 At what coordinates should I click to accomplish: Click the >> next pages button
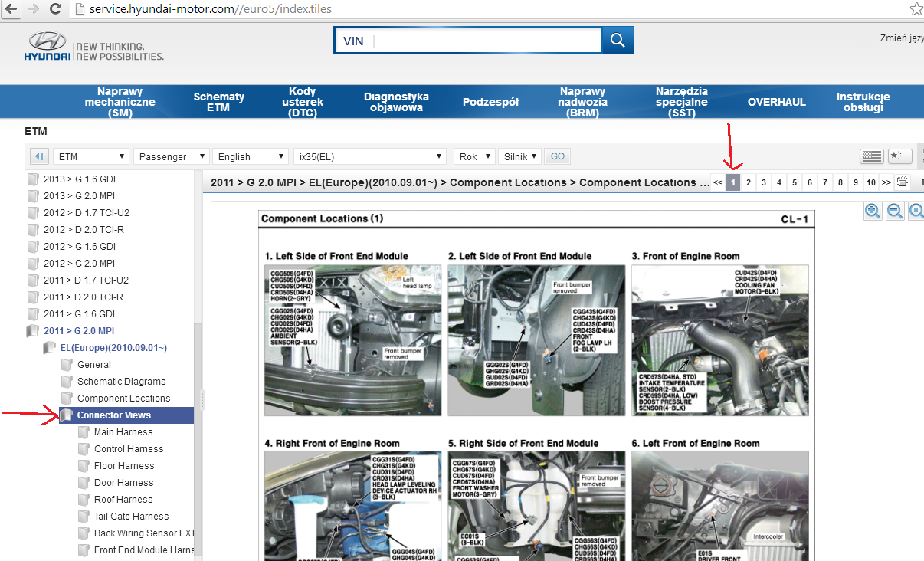[x=886, y=182]
